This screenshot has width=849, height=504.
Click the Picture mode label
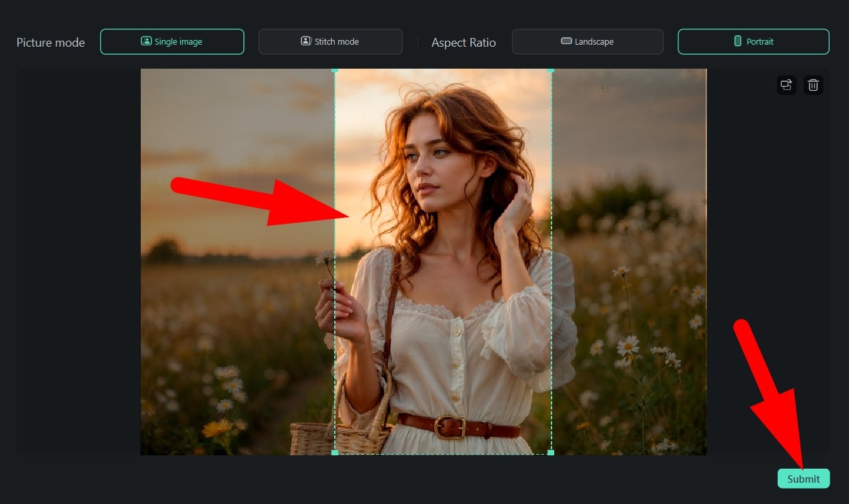pos(51,42)
